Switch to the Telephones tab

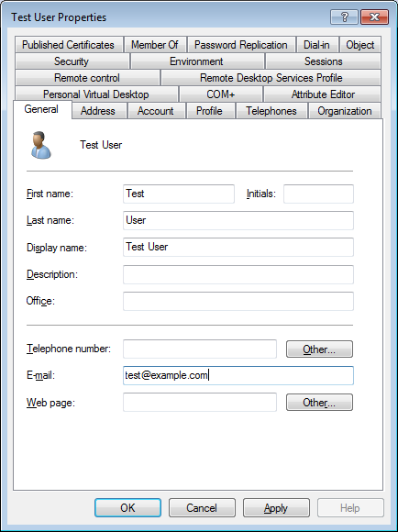(x=271, y=111)
